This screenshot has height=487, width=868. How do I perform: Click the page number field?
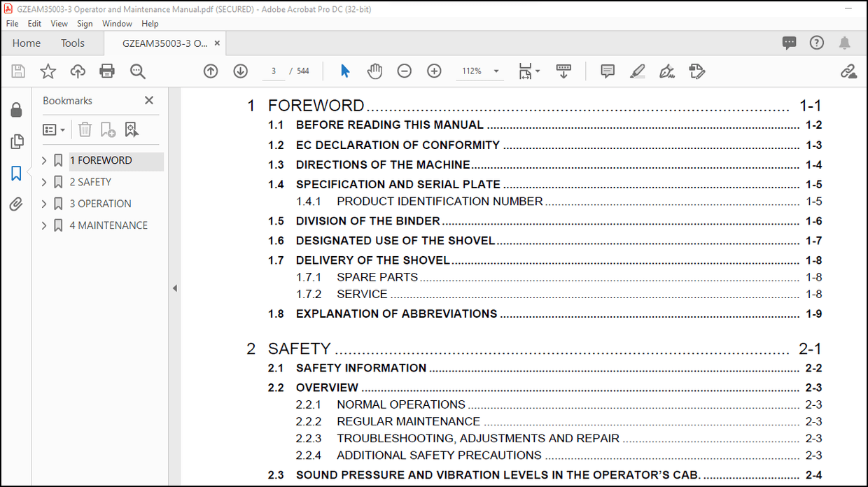273,71
